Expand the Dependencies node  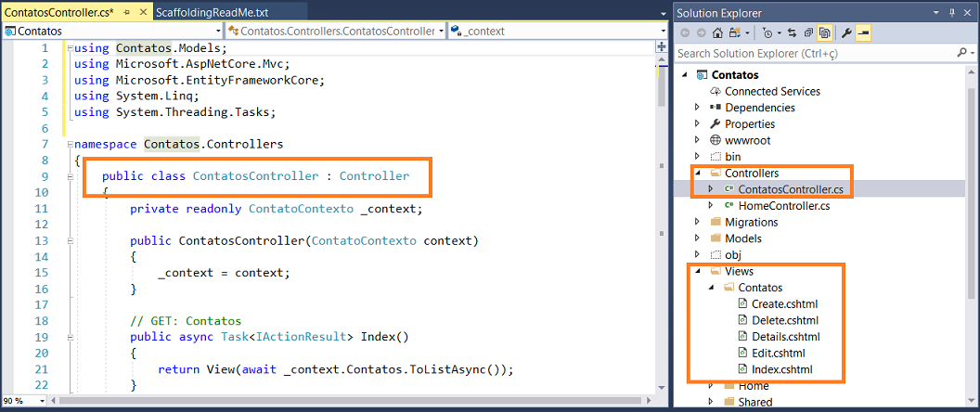click(x=698, y=108)
